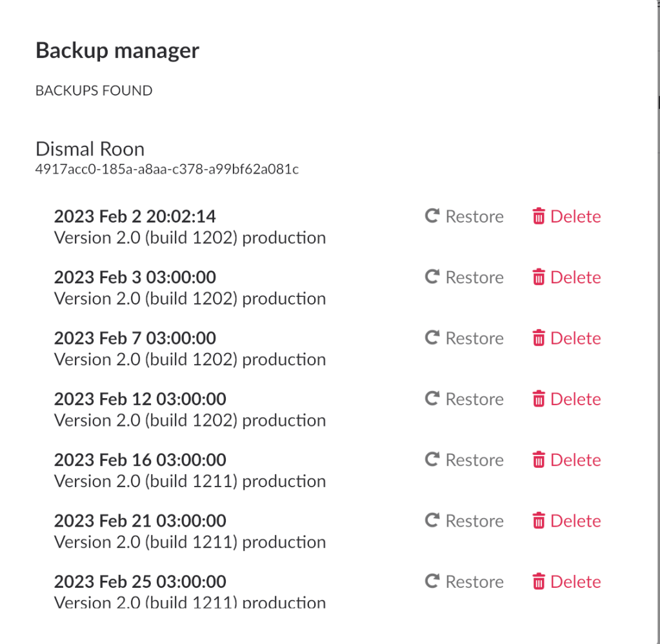Click trash icon for Feb 7 backup
Screen dimensions: 660x644
[x=539, y=338]
